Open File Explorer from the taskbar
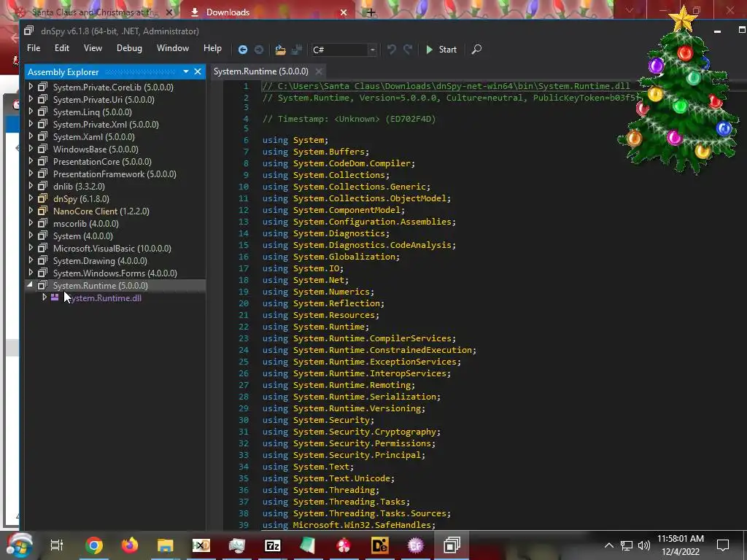The height and width of the screenshot is (560, 747). 166,545
